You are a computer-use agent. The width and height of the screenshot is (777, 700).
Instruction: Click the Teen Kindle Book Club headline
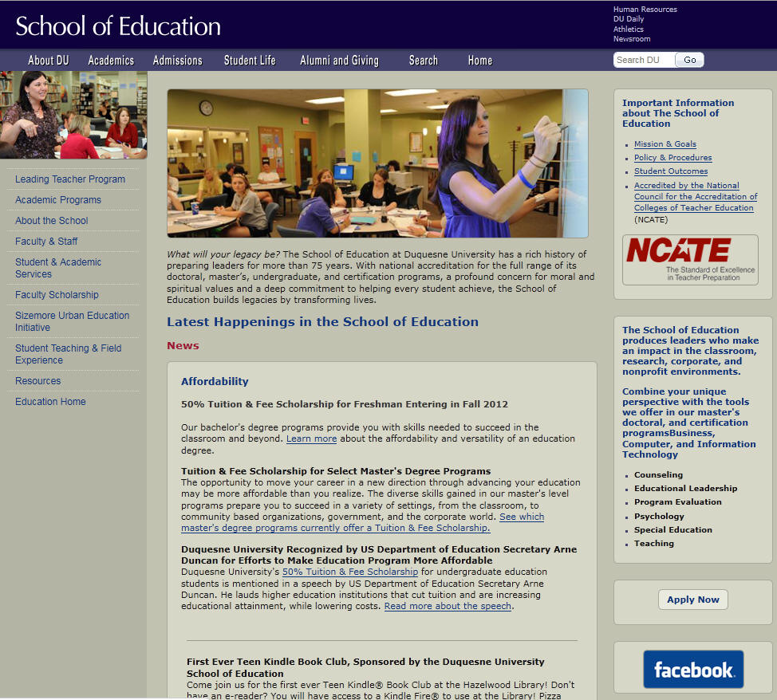365,667
